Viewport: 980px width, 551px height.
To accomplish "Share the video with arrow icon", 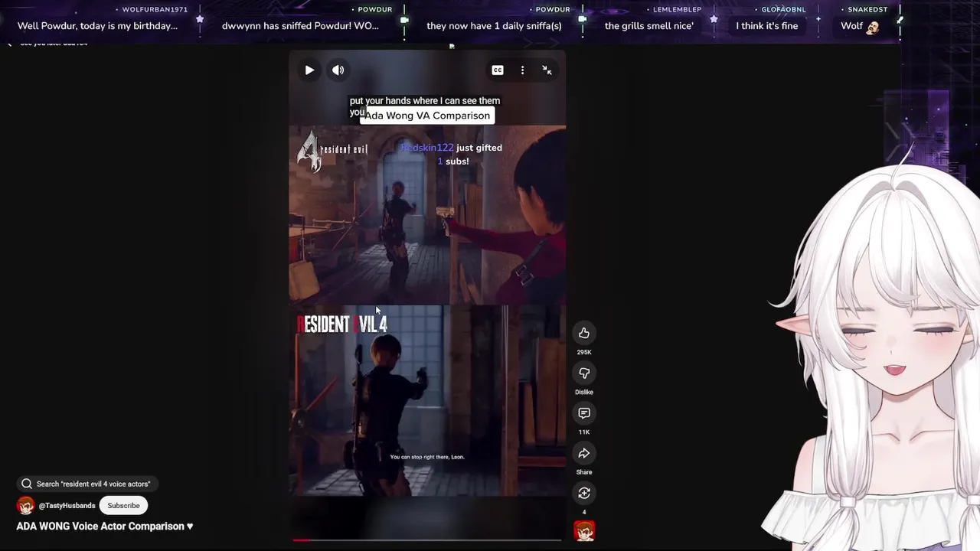I will 584,453.
